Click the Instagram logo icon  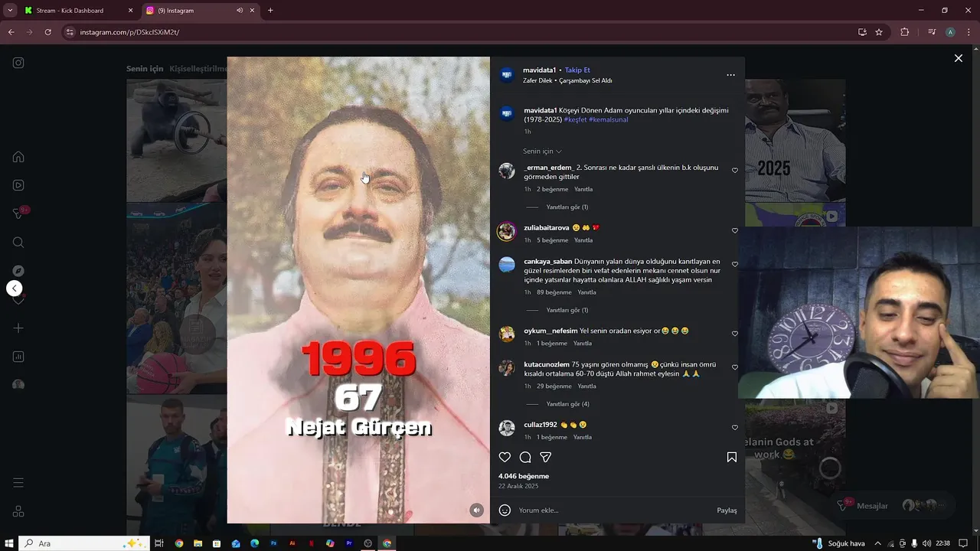[18, 63]
